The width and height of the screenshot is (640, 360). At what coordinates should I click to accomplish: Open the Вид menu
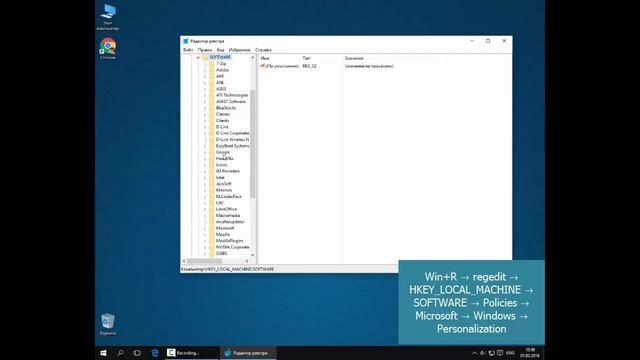pyautogui.click(x=220, y=50)
